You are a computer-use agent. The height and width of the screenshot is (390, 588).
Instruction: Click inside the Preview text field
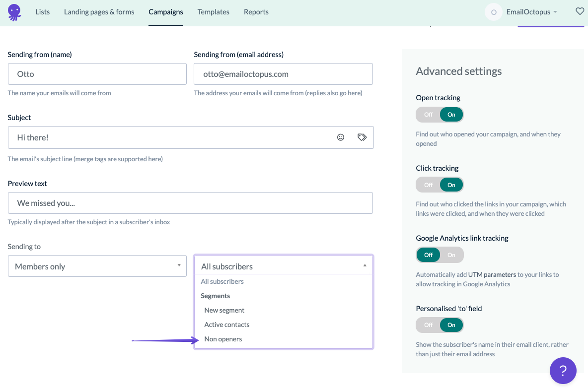190,203
